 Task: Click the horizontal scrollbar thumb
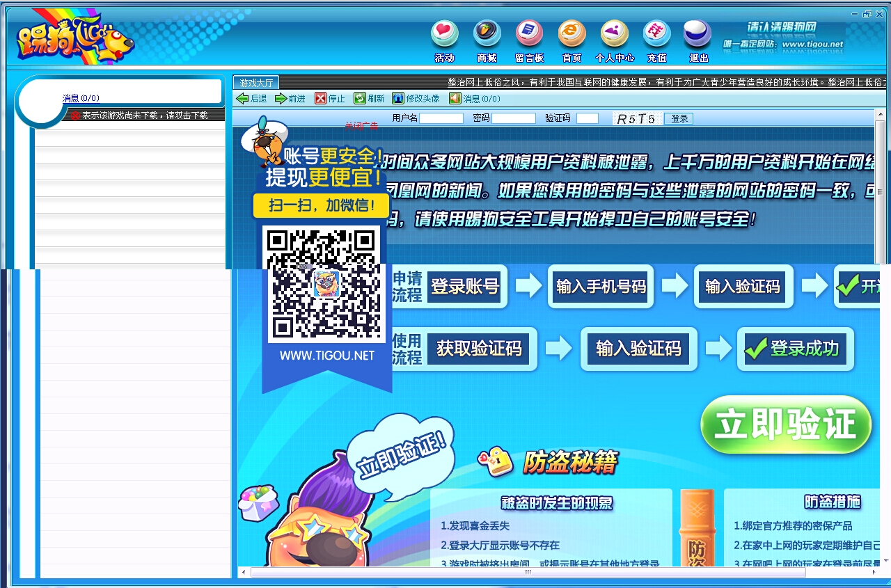coord(528,572)
